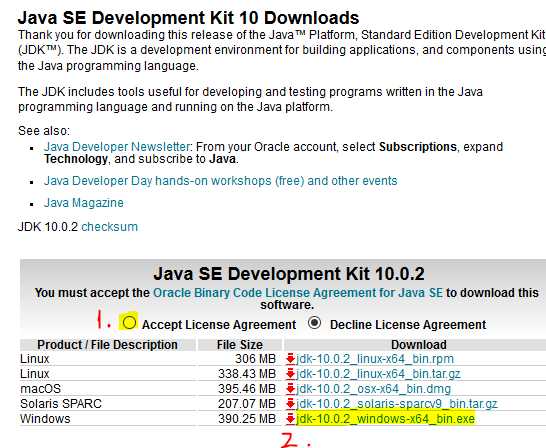Click the Java SE Development Kit 10.0.2 table title
Screen dimensions: 546x448
(289, 274)
